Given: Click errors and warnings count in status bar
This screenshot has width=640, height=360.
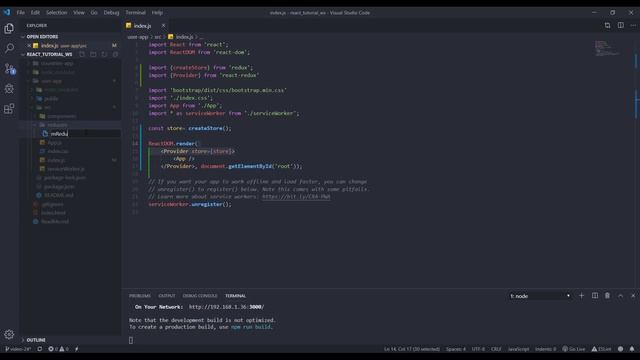Looking at the screenshot, I should point(58,349).
